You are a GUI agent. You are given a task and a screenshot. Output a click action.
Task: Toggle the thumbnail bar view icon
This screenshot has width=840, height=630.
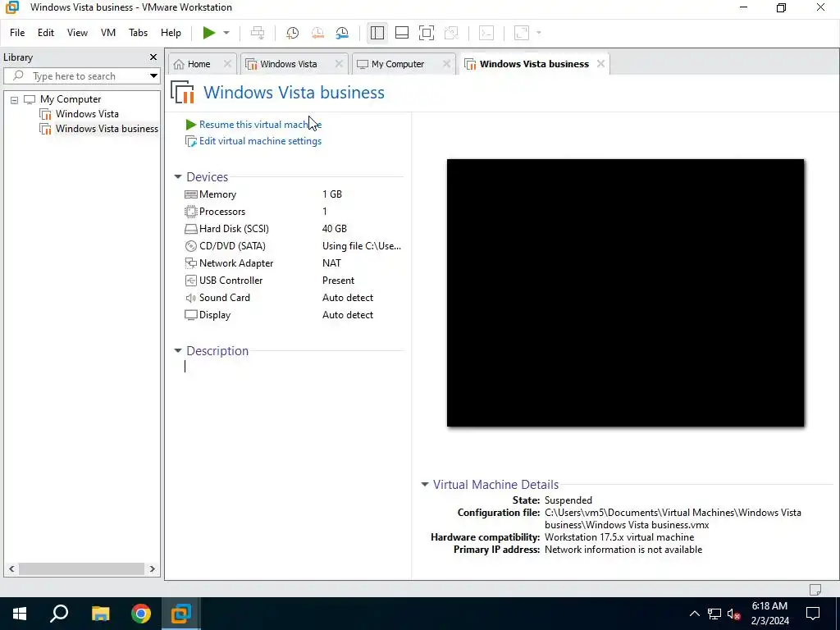tap(402, 33)
